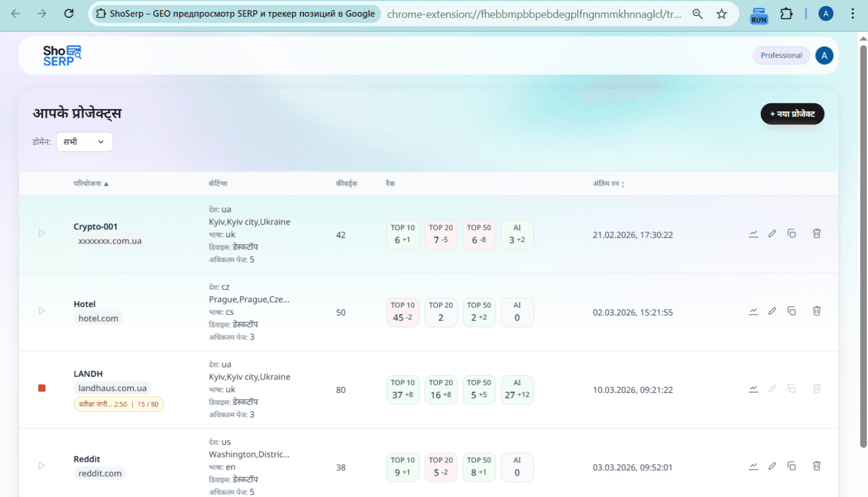Reload the current page
868x497 pixels.
tap(69, 14)
